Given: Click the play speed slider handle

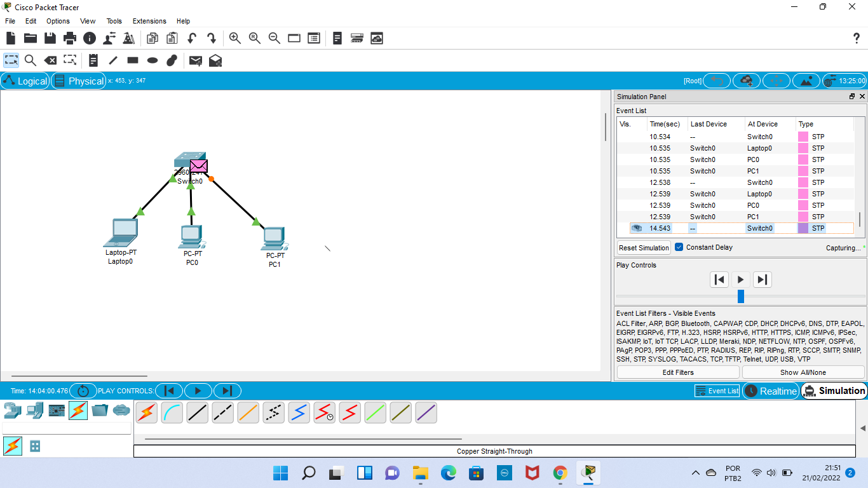Looking at the screenshot, I should click(x=740, y=296).
